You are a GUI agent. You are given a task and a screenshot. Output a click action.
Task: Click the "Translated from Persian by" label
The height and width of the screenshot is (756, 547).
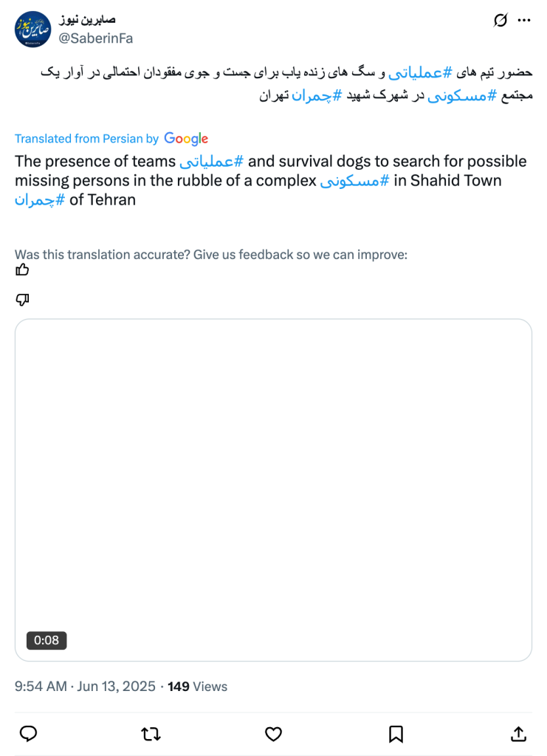tap(86, 139)
